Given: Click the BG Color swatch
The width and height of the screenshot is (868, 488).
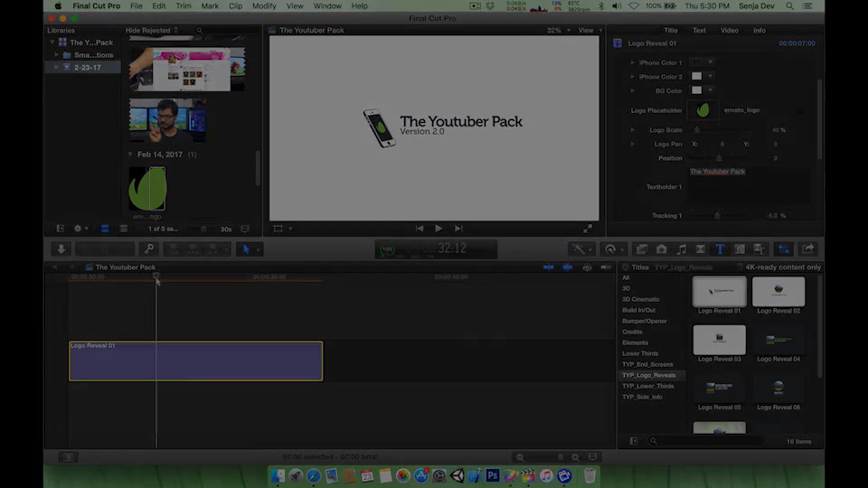Looking at the screenshot, I should 696,90.
